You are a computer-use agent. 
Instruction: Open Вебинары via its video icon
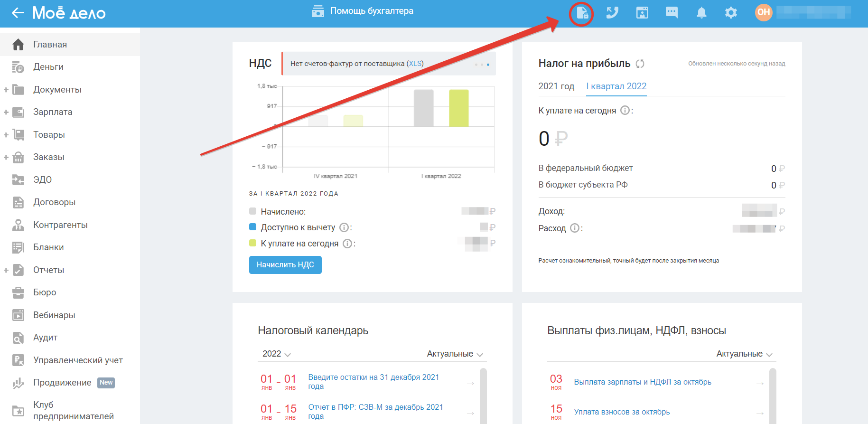click(x=18, y=315)
